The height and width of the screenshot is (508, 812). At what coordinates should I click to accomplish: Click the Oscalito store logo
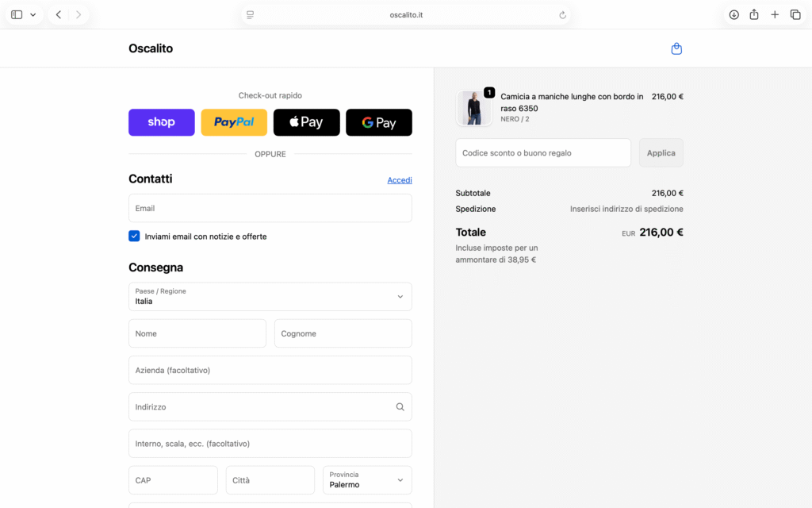(x=151, y=48)
